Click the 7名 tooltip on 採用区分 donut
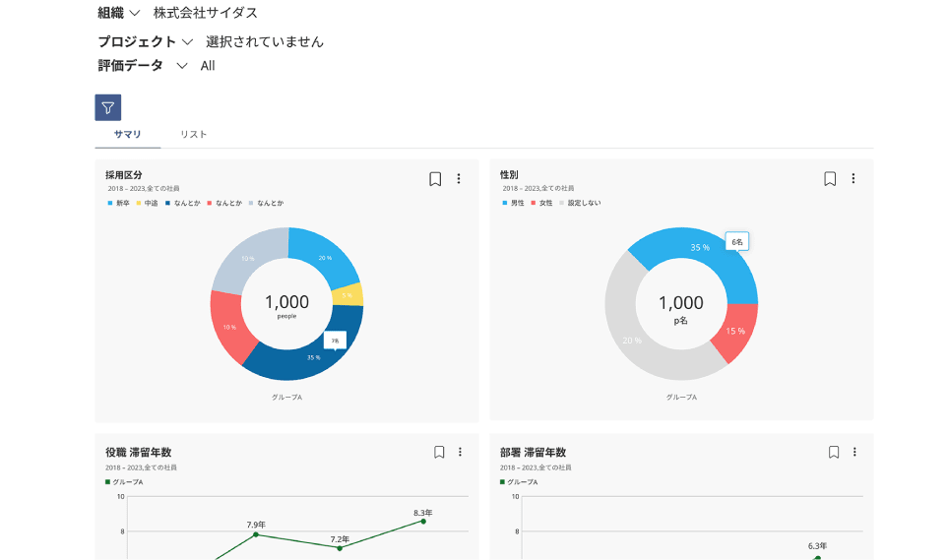This screenshot has width=948, height=560. pyautogui.click(x=335, y=341)
